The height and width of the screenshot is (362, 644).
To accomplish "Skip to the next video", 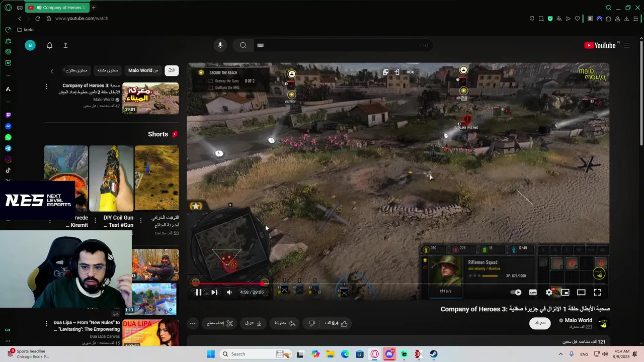I will [x=214, y=292].
